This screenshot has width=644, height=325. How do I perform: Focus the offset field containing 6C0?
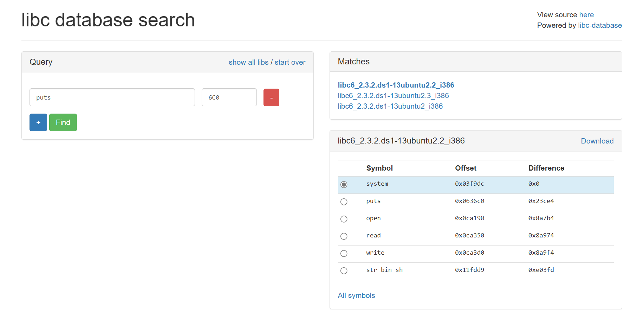(229, 97)
